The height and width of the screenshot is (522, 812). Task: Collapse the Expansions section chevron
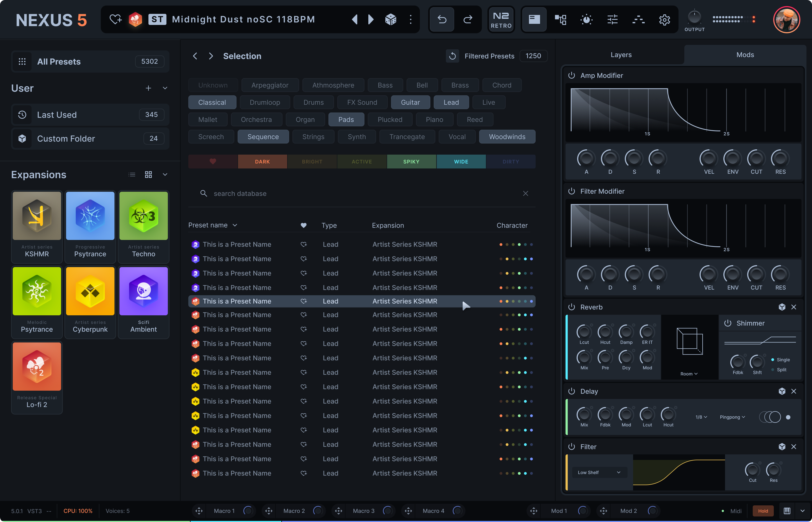click(x=165, y=175)
